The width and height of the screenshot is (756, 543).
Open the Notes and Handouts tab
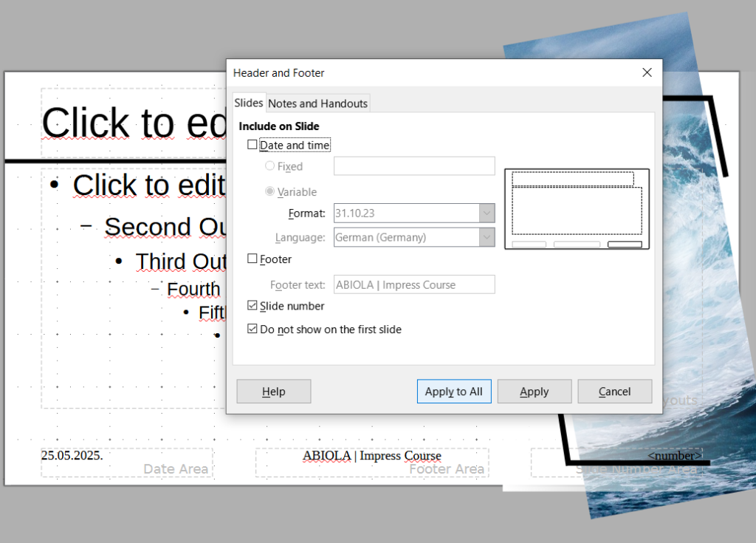click(x=317, y=103)
